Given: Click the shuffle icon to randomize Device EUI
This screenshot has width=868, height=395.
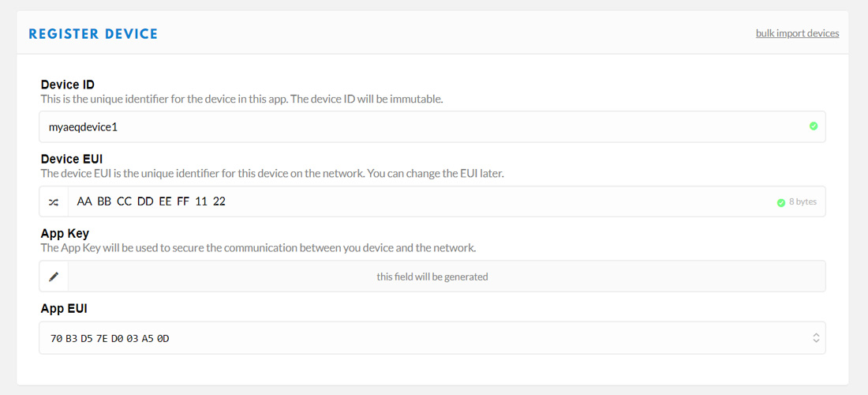Looking at the screenshot, I should [x=54, y=201].
